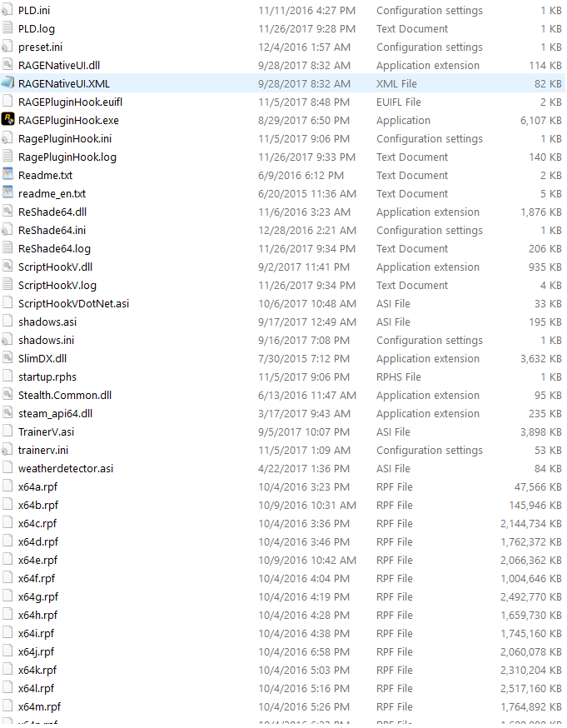
Task: Click the ScriptHookVDotNet.asi file icon
Action: point(7,303)
